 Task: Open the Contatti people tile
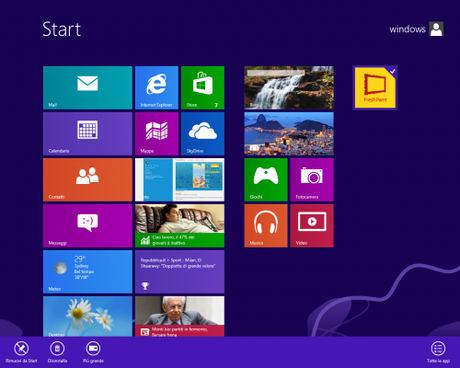click(x=88, y=180)
